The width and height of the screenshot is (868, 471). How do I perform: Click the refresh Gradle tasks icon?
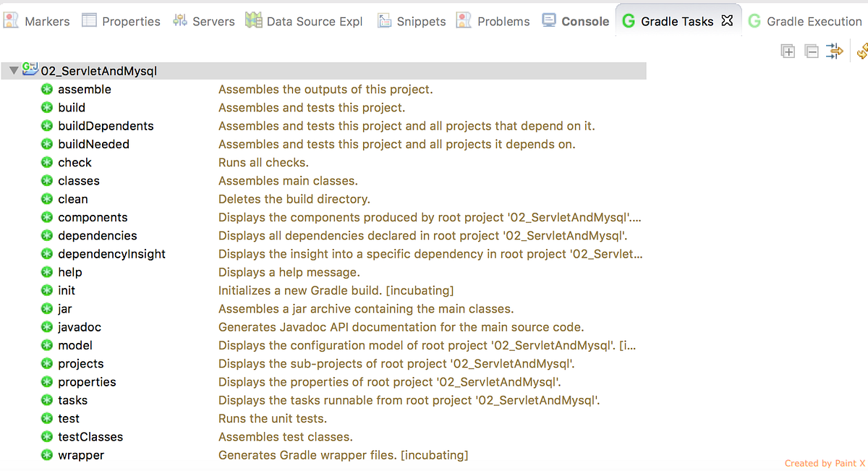click(863, 51)
